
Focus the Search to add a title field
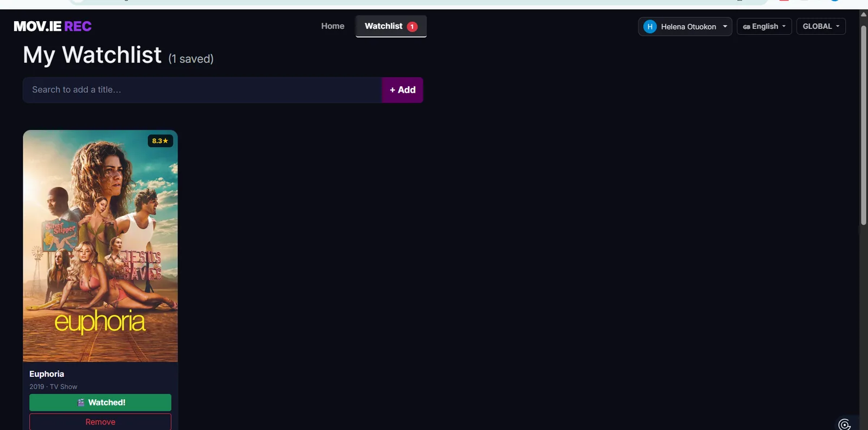pos(202,90)
